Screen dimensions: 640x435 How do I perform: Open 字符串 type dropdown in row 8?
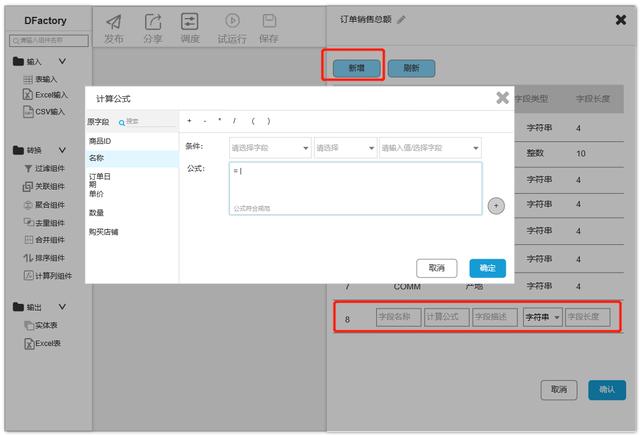(543, 317)
